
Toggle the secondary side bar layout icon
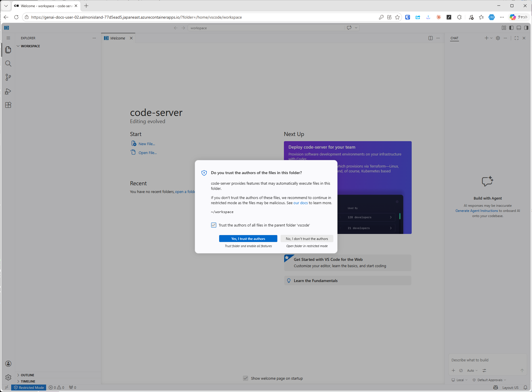pyautogui.click(x=526, y=28)
